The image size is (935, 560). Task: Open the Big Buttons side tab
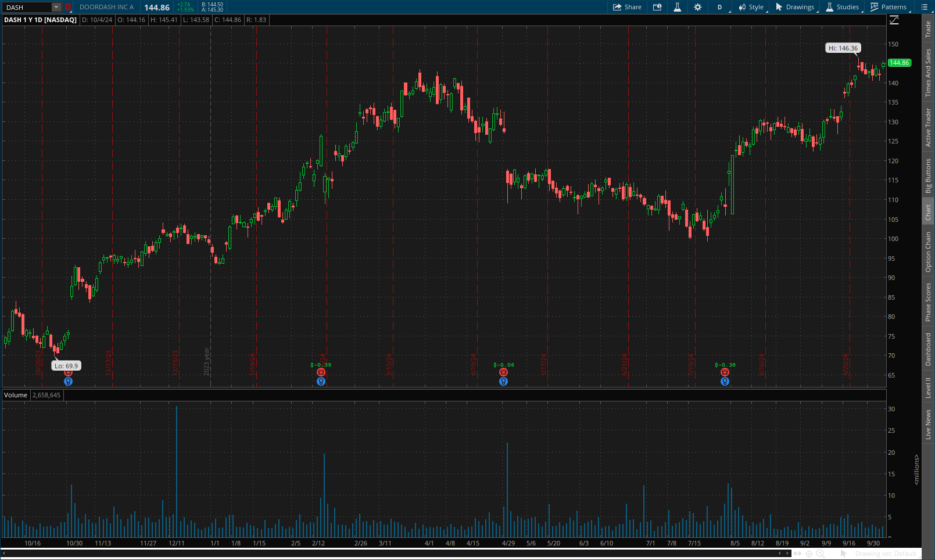(x=928, y=176)
